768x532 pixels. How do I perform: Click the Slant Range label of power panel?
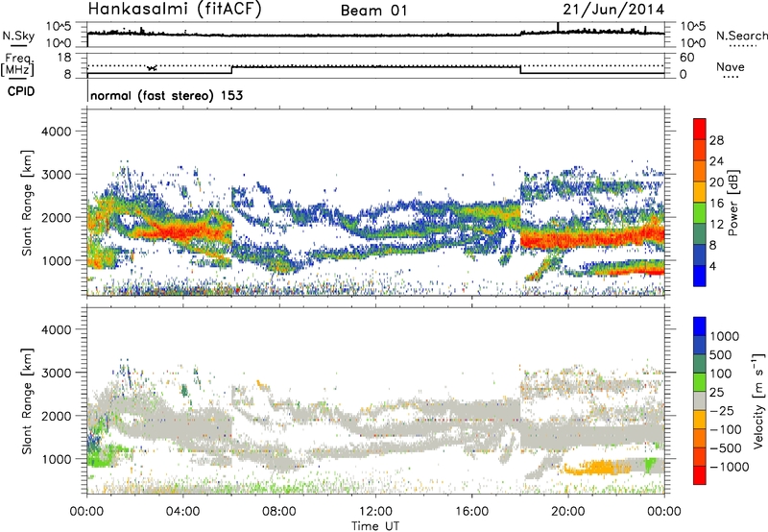pyautogui.click(x=27, y=203)
